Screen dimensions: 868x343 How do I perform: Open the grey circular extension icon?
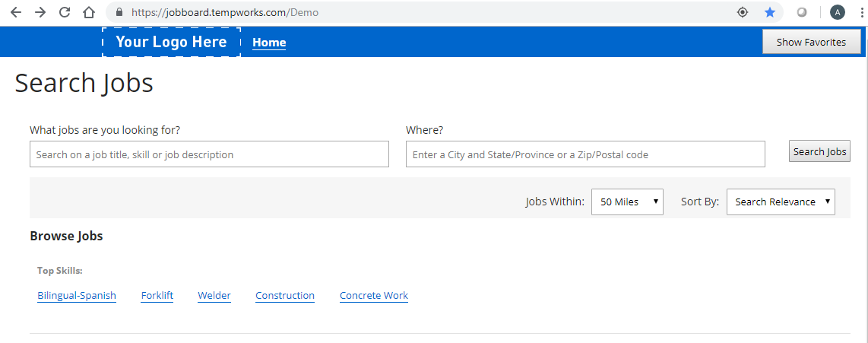click(x=802, y=12)
